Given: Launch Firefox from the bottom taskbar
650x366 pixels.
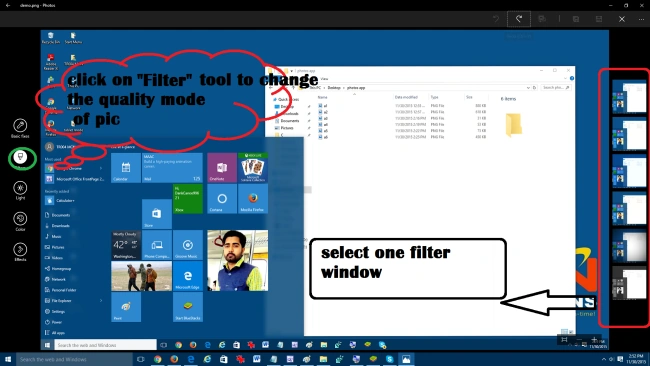Looking at the screenshot, I should click(174, 359).
